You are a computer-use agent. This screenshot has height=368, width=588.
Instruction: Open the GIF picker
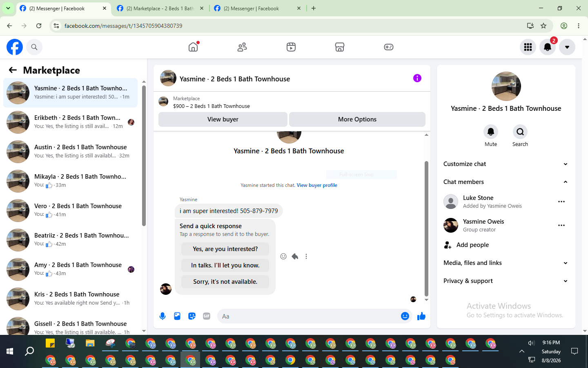207,316
